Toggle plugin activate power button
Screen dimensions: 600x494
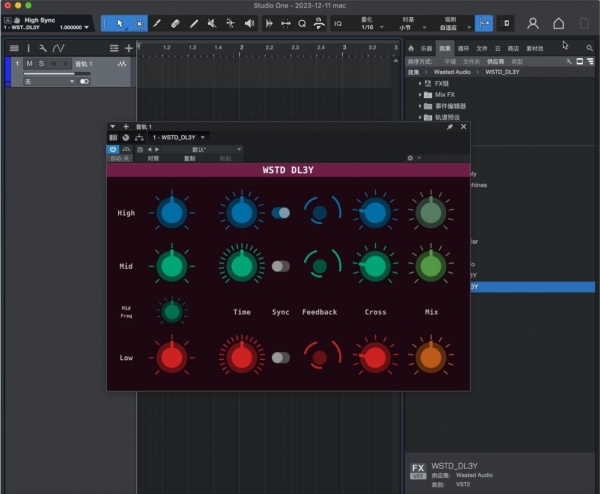[112, 149]
